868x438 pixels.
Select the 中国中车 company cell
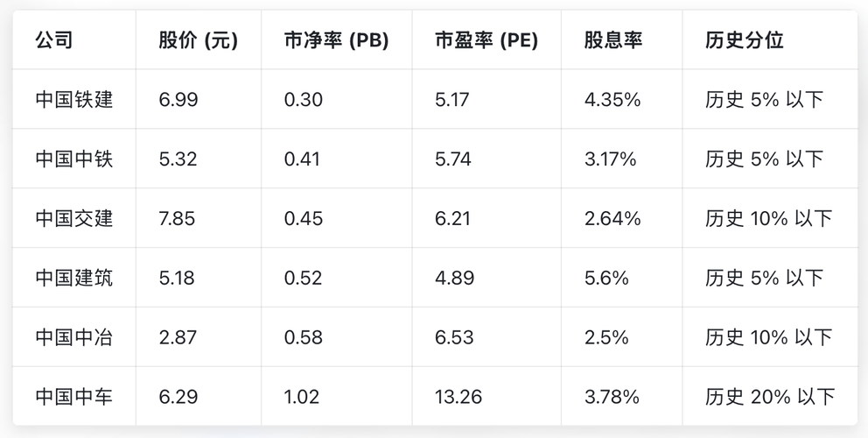tap(74, 397)
